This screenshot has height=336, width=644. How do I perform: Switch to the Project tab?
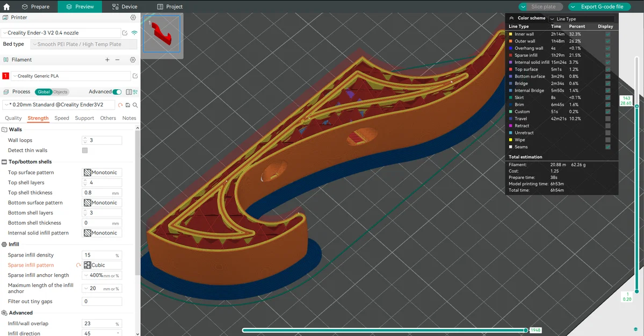[x=170, y=6]
